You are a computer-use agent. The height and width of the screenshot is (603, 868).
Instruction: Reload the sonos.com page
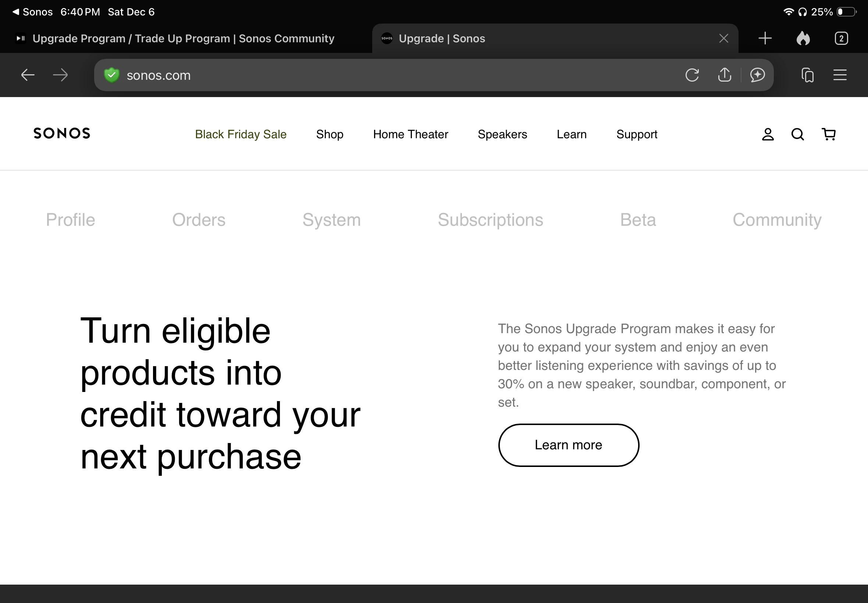(692, 75)
